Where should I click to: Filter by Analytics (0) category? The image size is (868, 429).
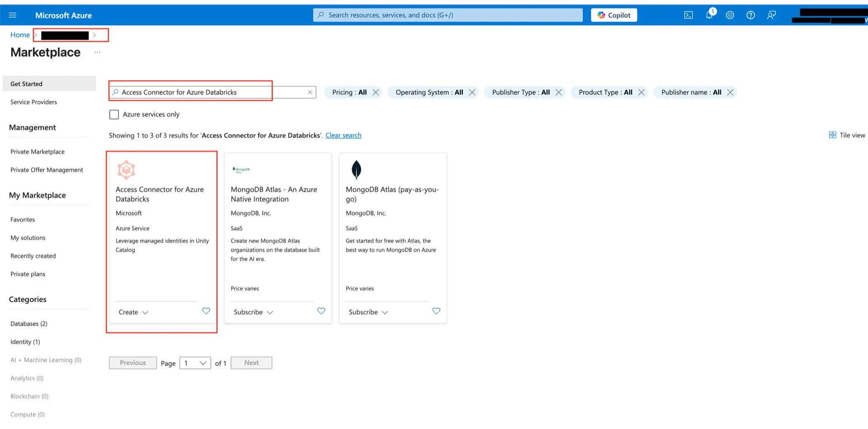tap(27, 378)
